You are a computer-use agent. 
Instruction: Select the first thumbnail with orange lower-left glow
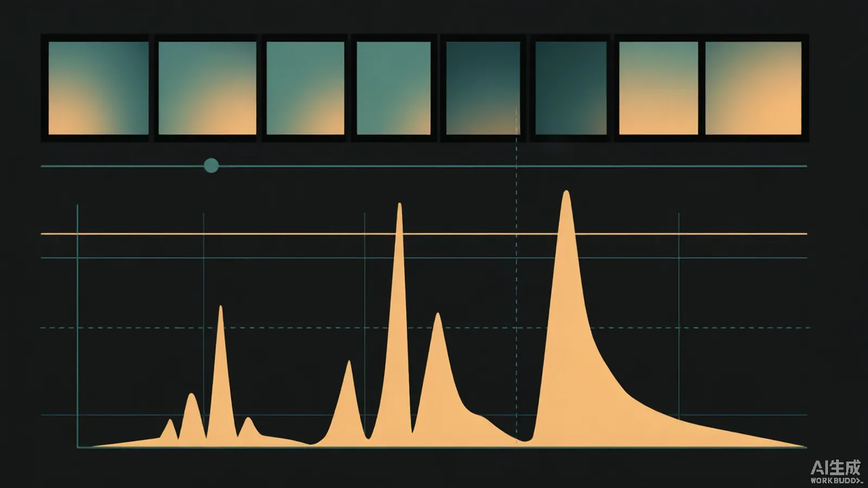click(x=98, y=88)
